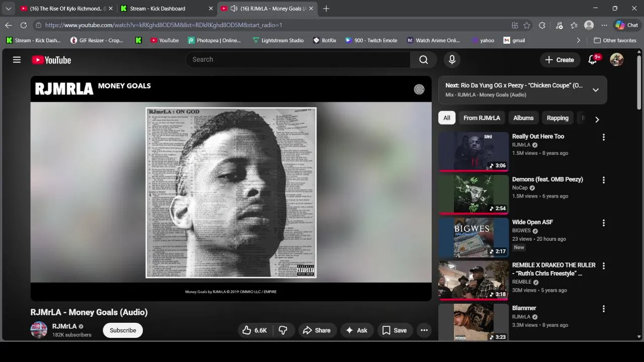The height and width of the screenshot is (362, 644).
Task: Open browser settings and more menu
Action: click(x=604, y=25)
